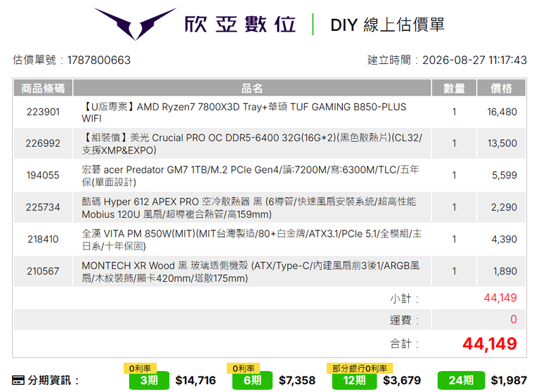Click the $3,679 installment amount
Viewport: 548px width, 392px height.
pyautogui.click(x=402, y=380)
